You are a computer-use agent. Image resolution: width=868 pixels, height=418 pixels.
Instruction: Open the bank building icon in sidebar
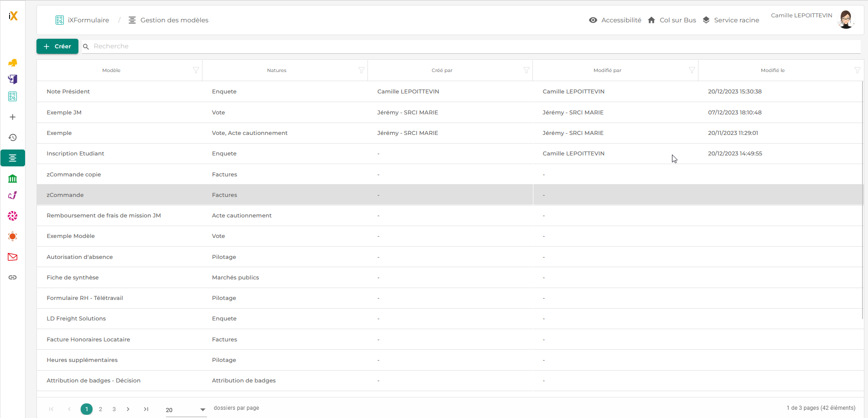pyautogui.click(x=13, y=179)
